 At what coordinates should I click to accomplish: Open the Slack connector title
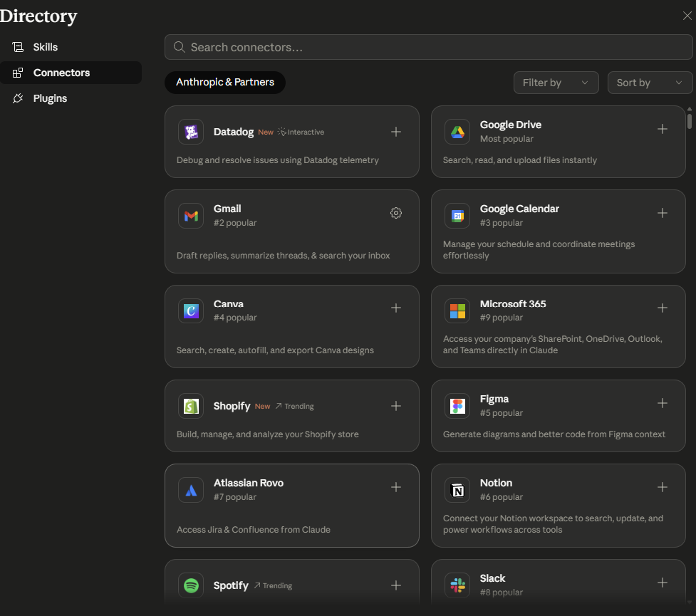point(492,578)
